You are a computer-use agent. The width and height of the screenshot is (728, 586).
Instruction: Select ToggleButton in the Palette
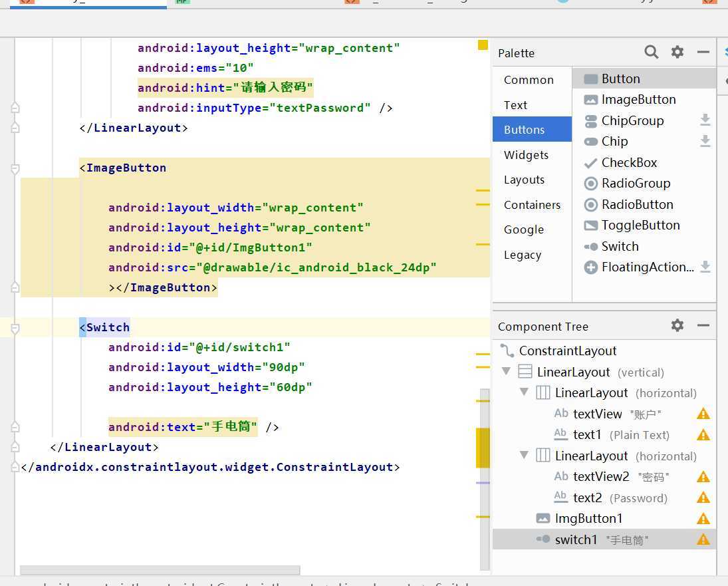644,225
